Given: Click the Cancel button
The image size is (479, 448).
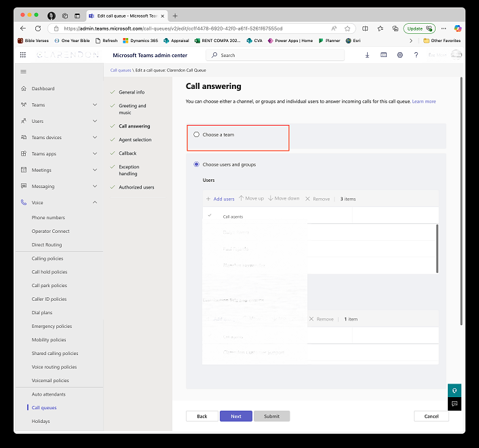Looking at the screenshot, I should [x=431, y=416].
